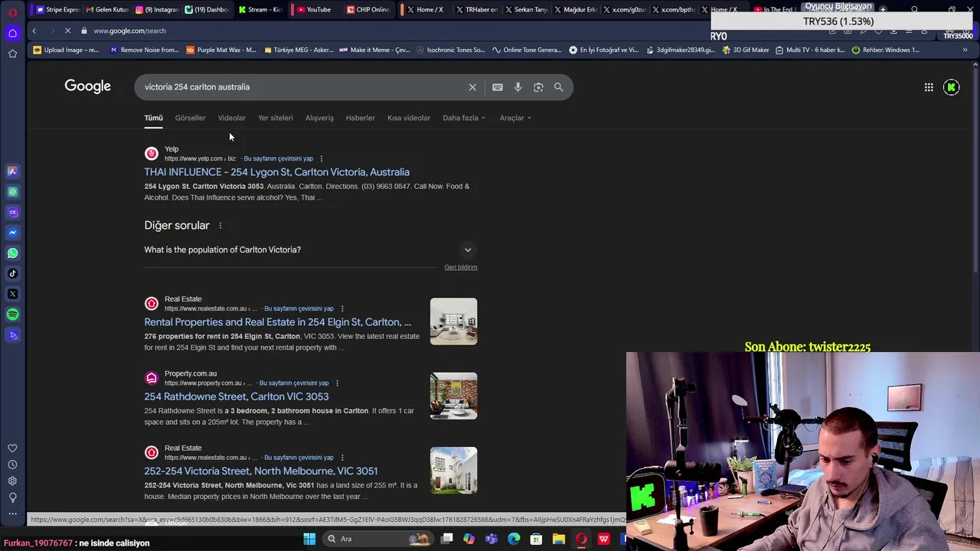Open the 'Make it Meme' bookmark
Screen dimensions: 980x551
point(374,50)
